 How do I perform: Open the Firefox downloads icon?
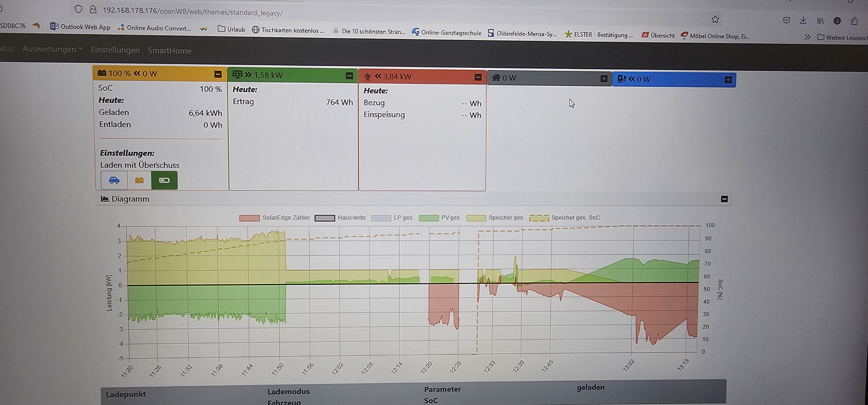(x=803, y=21)
